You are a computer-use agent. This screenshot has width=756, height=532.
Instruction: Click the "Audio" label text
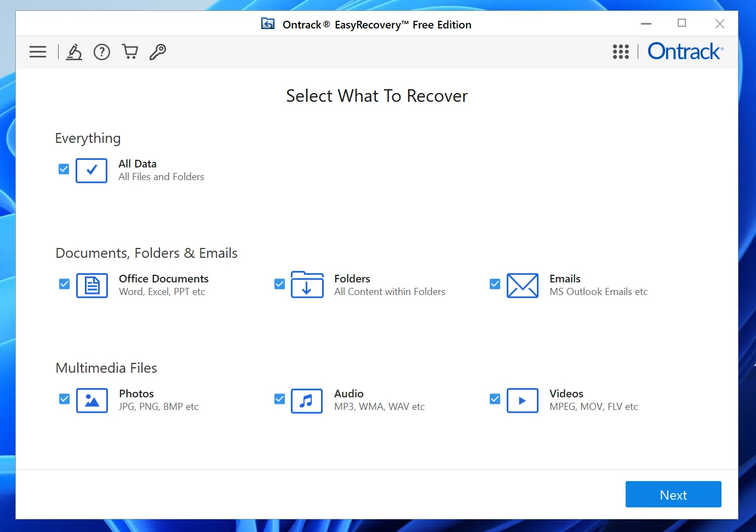pos(349,394)
